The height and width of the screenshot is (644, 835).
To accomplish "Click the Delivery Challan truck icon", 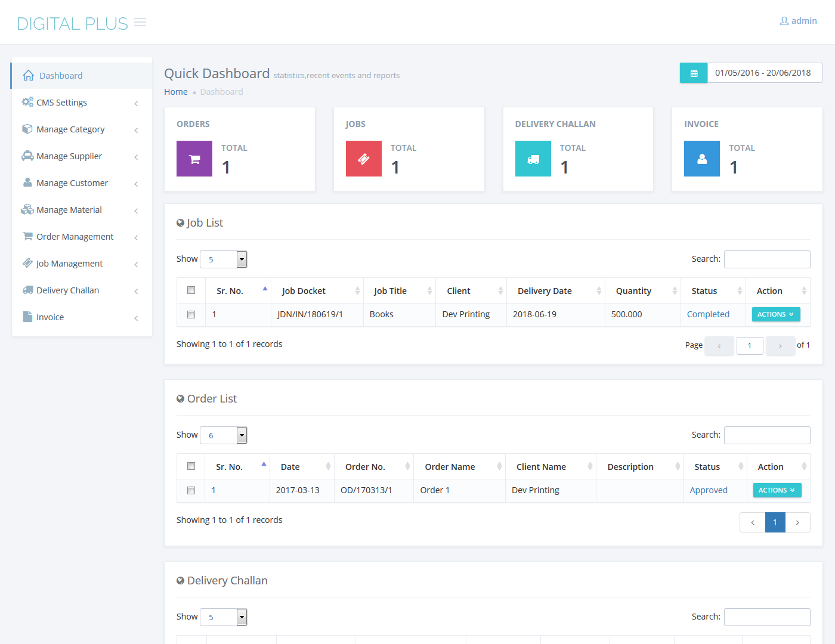I will [27, 290].
